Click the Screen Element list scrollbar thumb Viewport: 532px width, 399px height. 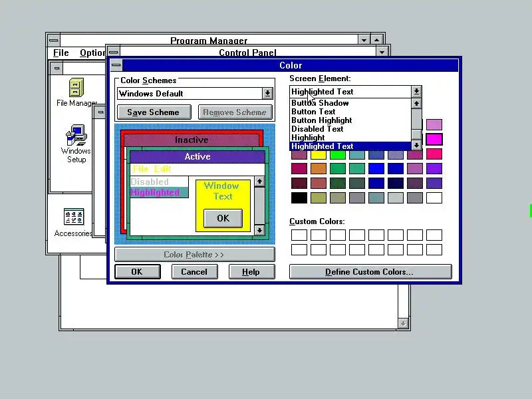416,134
